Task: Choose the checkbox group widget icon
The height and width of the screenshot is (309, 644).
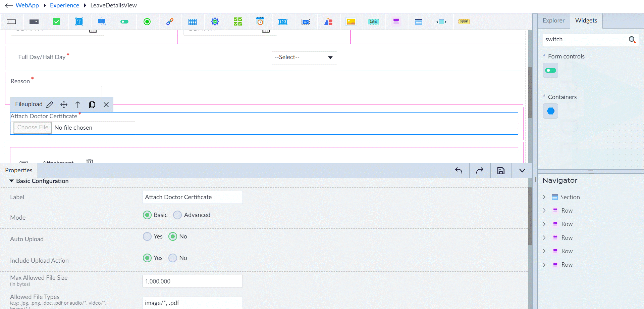Action: click(238, 22)
